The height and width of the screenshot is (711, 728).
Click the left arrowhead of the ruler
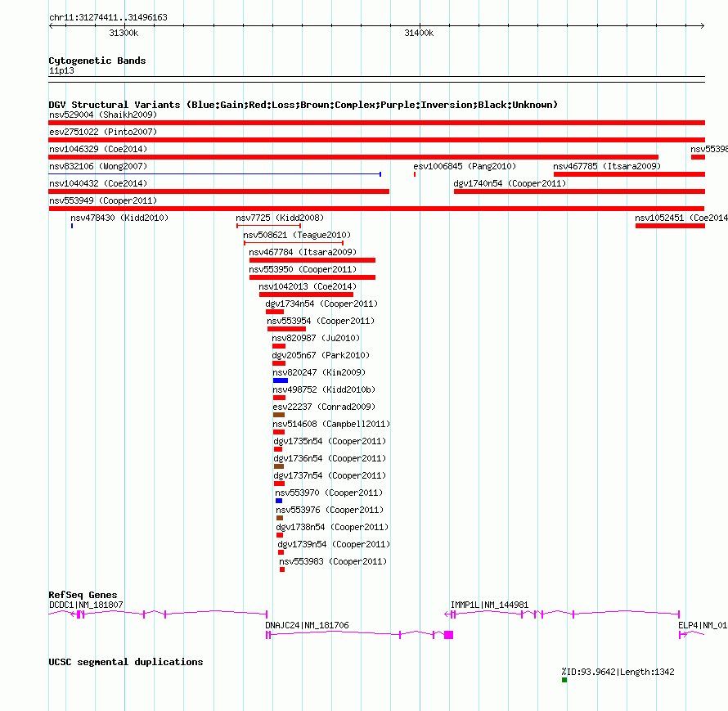point(51,26)
